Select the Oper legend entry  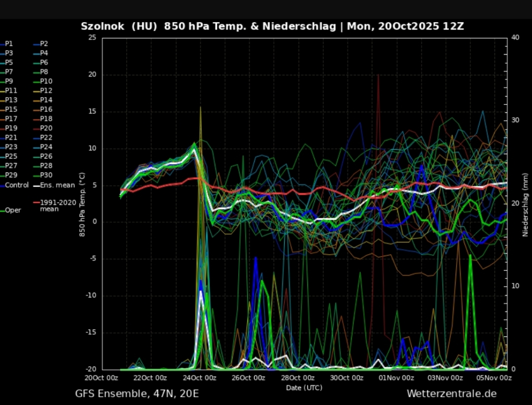(x=13, y=210)
